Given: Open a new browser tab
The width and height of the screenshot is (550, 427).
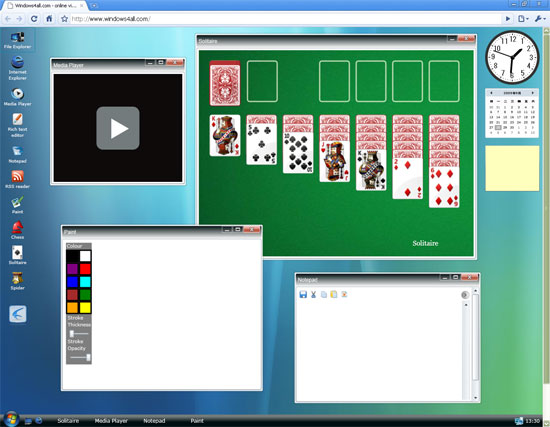Looking at the screenshot, I should tap(94, 6).
